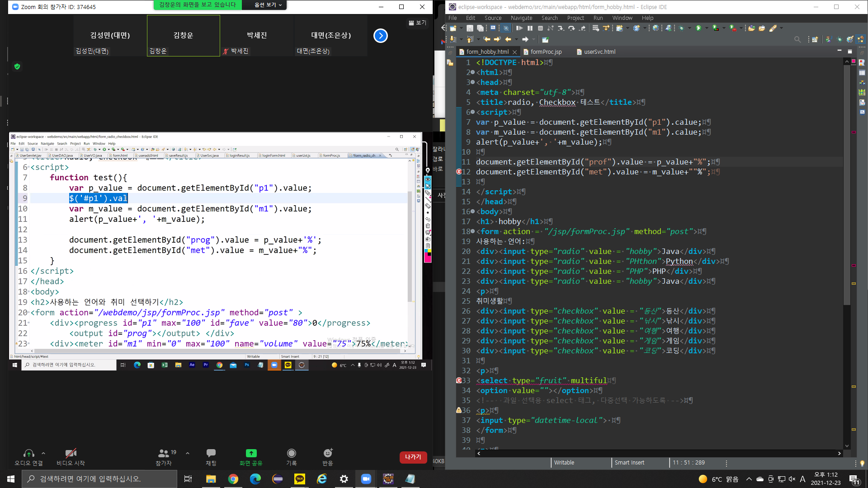Switch to the formProc.jsp editor tab
Viewport: 868px width, 488px height.
tap(546, 52)
